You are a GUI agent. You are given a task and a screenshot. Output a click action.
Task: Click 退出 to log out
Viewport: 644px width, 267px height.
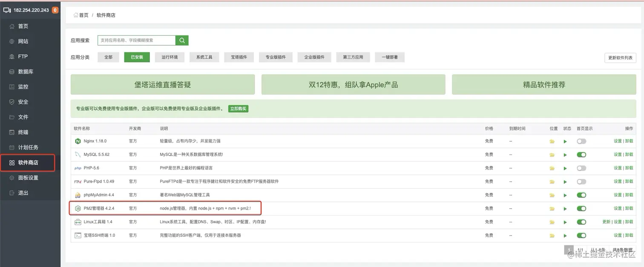click(x=30, y=193)
